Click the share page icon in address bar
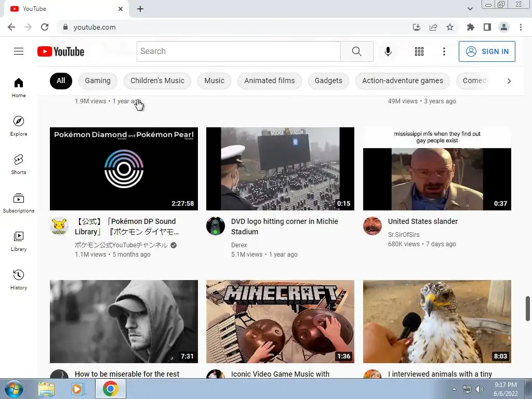Image resolution: width=532 pixels, height=399 pixels. click(433, 27)
